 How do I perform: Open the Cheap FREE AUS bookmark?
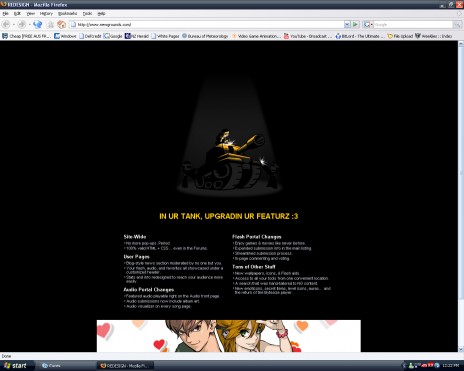pyautogui.click(x=27, y=36)
